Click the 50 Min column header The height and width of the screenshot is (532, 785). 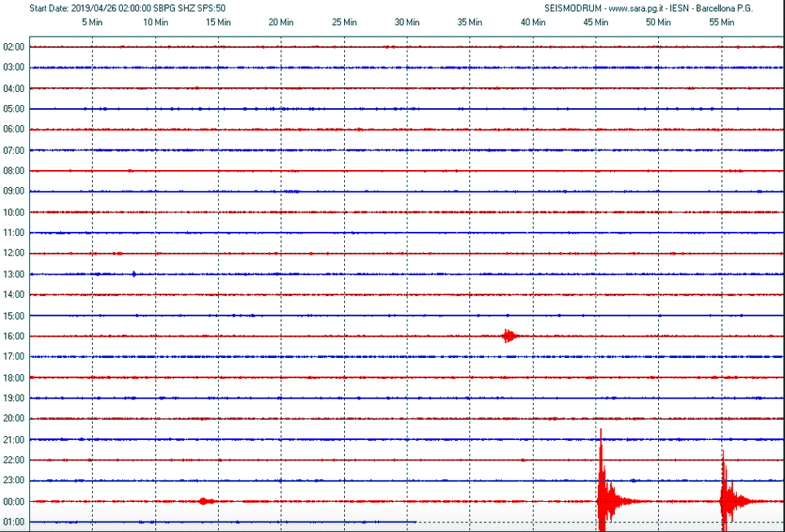(x=658, y=22)
